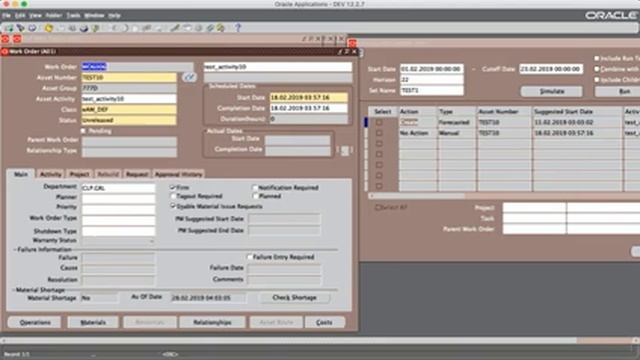Click the New record toolbar icon
640x360 pixels.
[x=9, y=28]
